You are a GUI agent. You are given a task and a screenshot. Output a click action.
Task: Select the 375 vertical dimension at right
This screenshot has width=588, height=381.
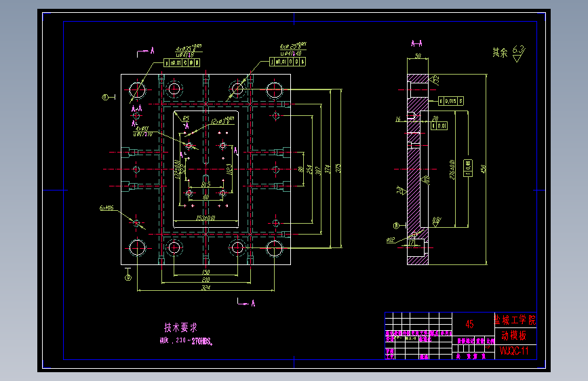(338, 167)
